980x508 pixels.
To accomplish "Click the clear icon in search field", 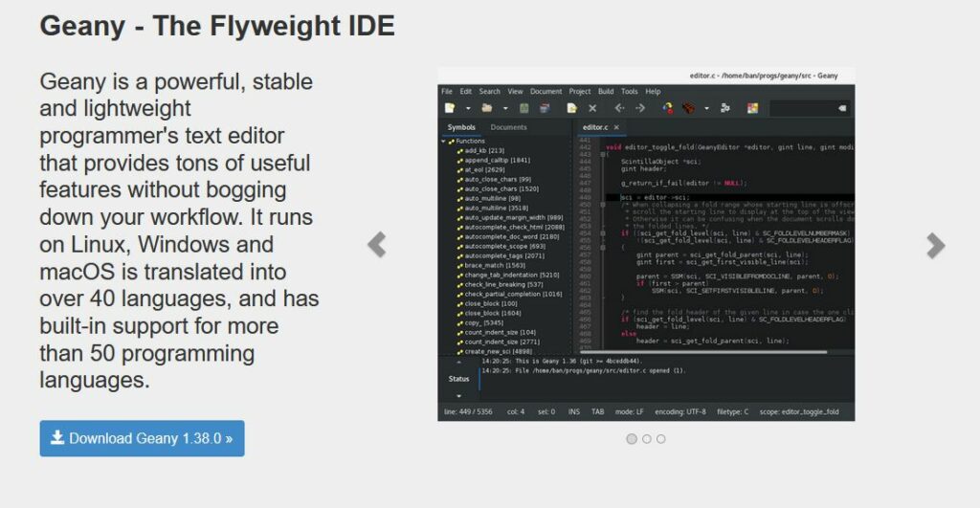I will click(x=842, y=108).
